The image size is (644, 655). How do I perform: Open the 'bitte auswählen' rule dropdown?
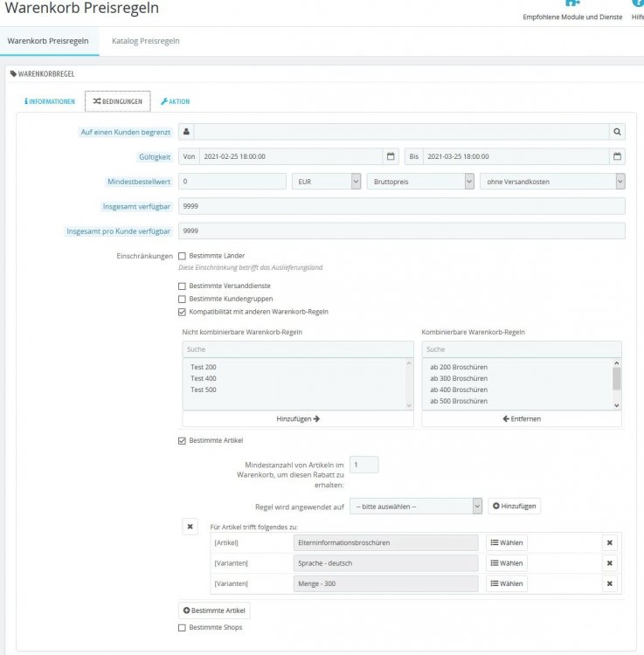[416, 507]
